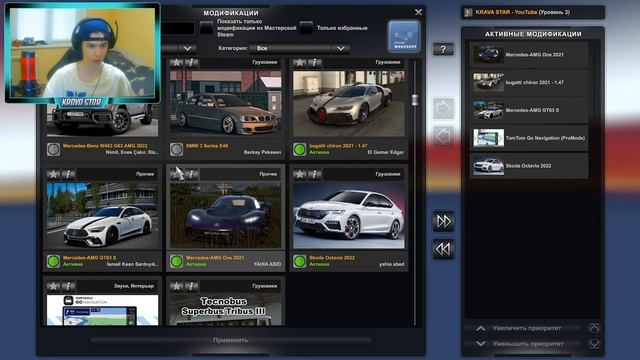Show info for TomTom navigation mod card
This screenshot has height=360, width=640.
(x=68, y=286)
